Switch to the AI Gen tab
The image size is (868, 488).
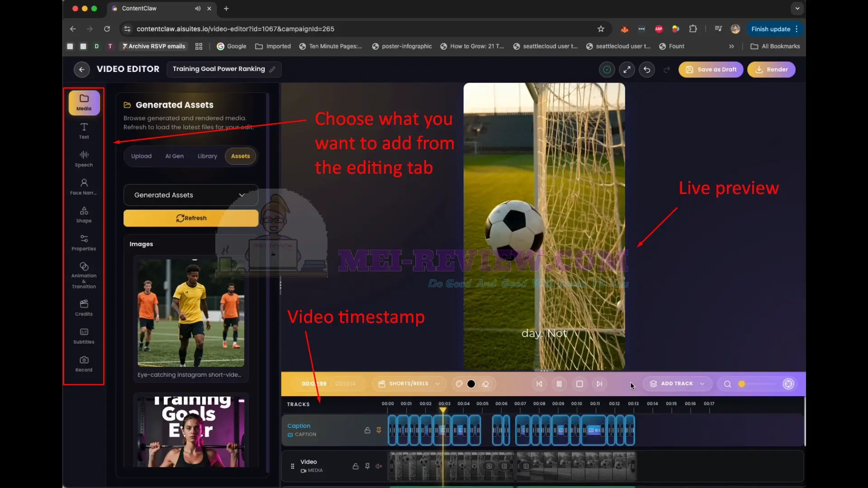point(174,156)
